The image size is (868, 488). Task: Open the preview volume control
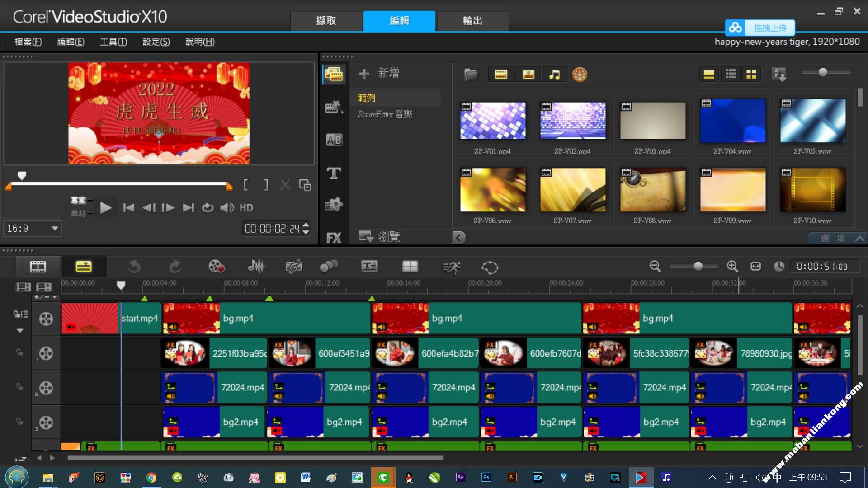pyautogui.click(x=227, y=208)
